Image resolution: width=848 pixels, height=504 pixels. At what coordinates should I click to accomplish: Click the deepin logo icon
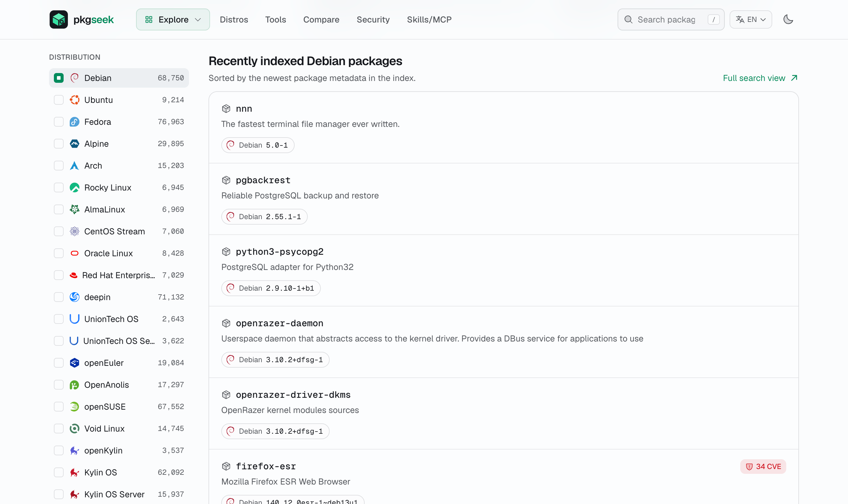tap(74, 297)
